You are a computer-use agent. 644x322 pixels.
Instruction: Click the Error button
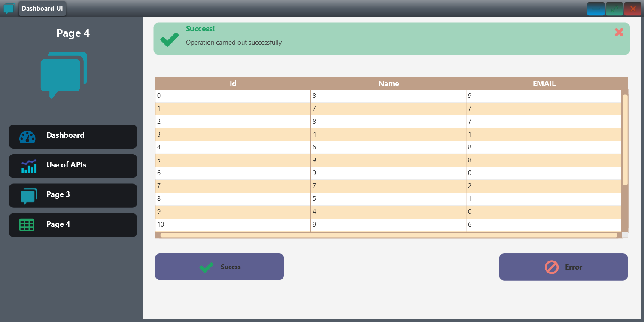563,267
